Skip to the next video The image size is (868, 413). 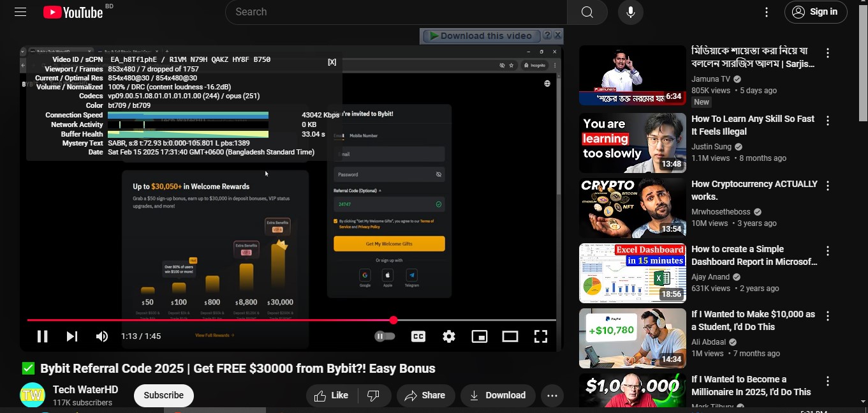click(72, 336)
